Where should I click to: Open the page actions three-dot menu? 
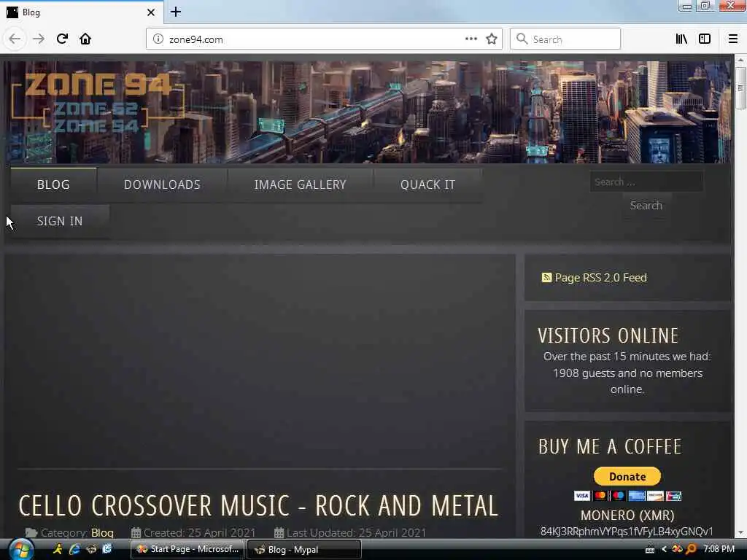tap(471, 39)
